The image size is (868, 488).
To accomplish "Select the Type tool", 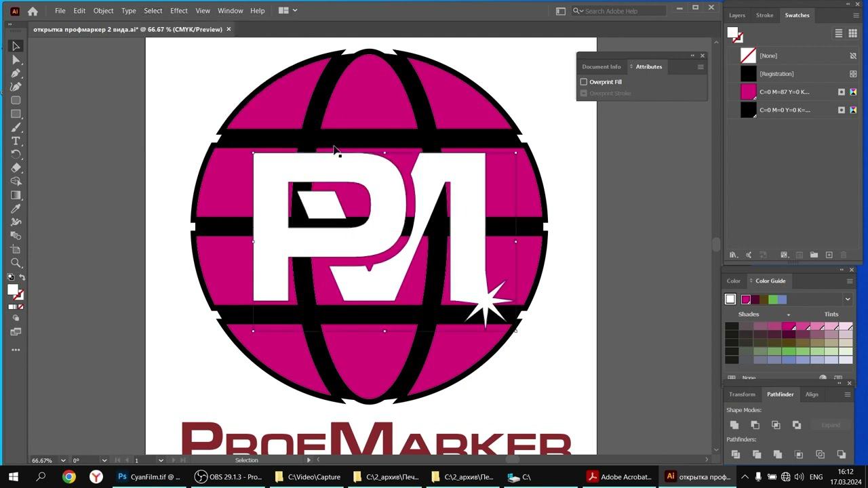I will coord(16,141).
